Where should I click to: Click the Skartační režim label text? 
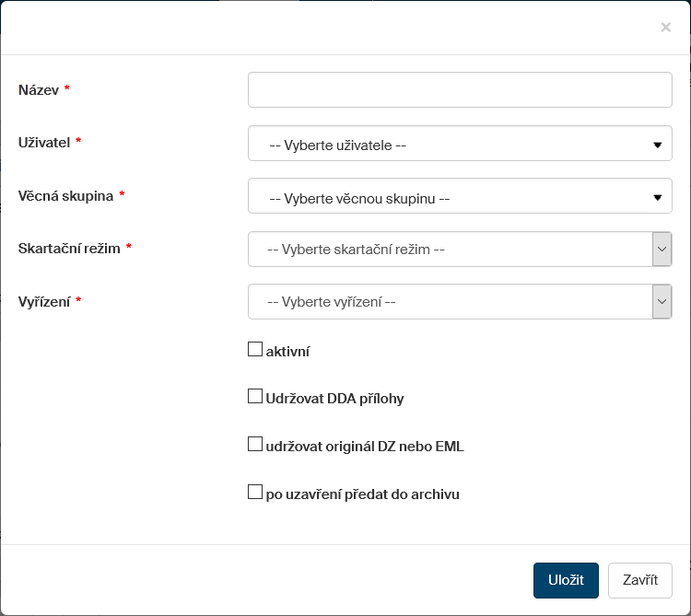pos(69,249)
